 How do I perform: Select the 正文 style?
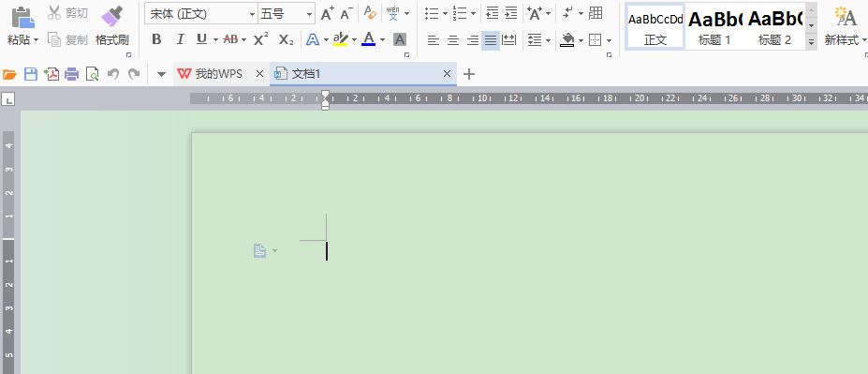(655, 26)
